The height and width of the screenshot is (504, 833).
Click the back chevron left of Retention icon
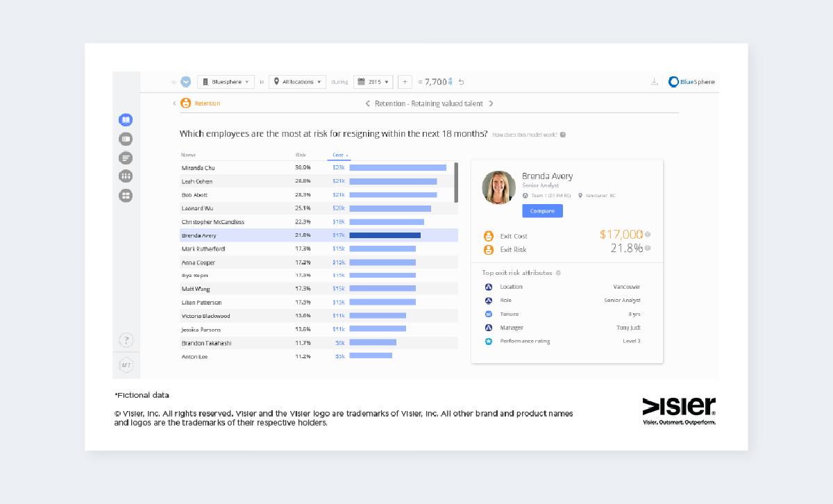pyautogui.click(x=175, y=103)
